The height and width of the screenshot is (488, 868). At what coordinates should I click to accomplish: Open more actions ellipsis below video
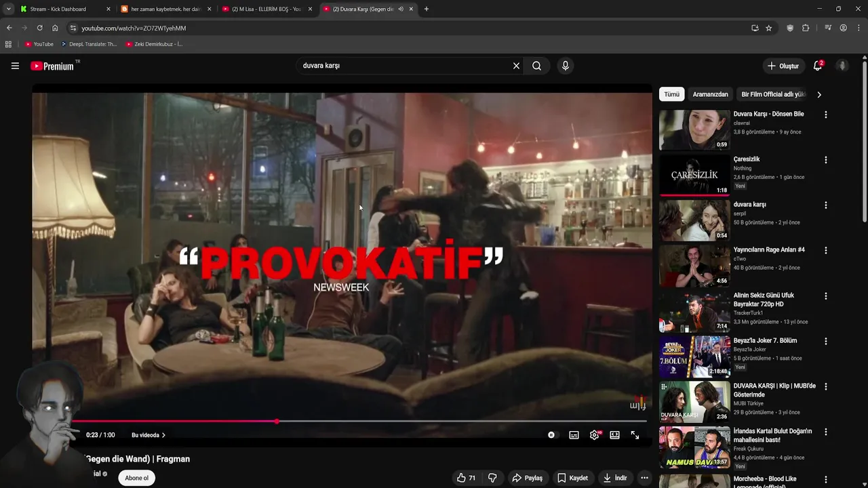[x=644, y=478]
